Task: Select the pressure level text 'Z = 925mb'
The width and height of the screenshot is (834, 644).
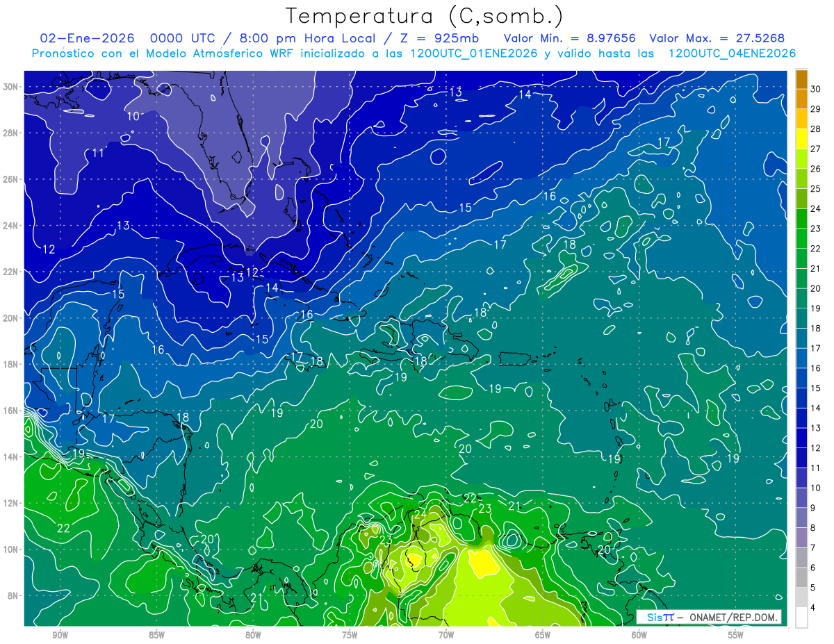Action: (441, 38)
